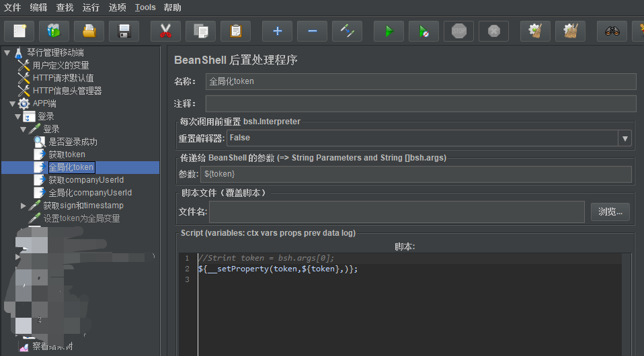This screenshot has height=356, width=644.
Task: Start the test run
Action: pyautogui.click(x=389, y=31)
